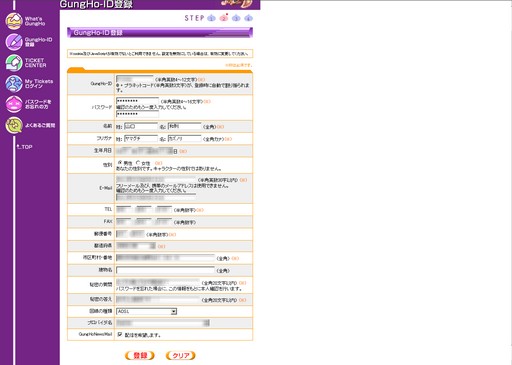Open the FAQ icon in sidebar
The image size is (512, 365).
click(14, 125)
